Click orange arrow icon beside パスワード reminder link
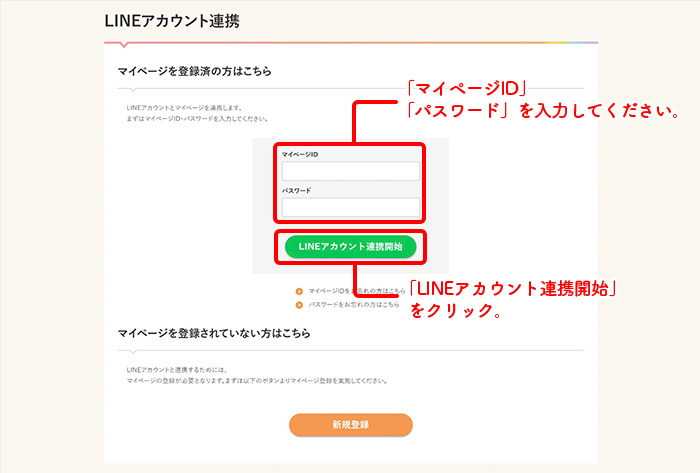Viewport: 700px width, 473px height. [x=299, y=305]
